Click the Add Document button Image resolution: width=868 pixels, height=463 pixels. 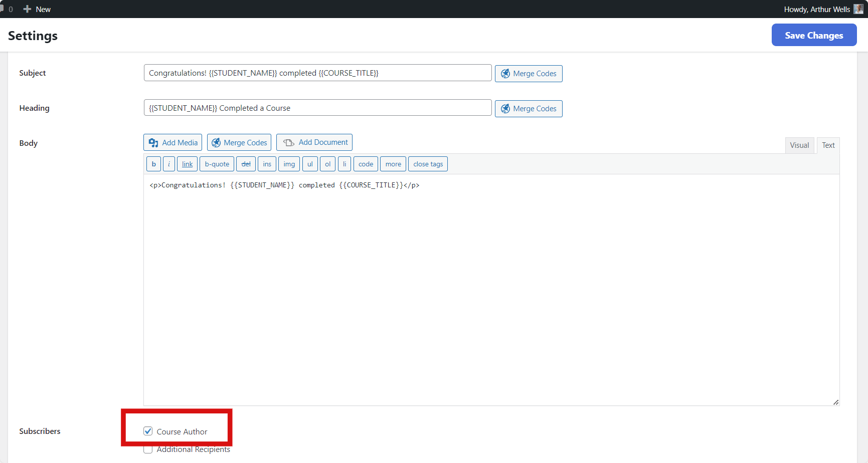point(314,142)
